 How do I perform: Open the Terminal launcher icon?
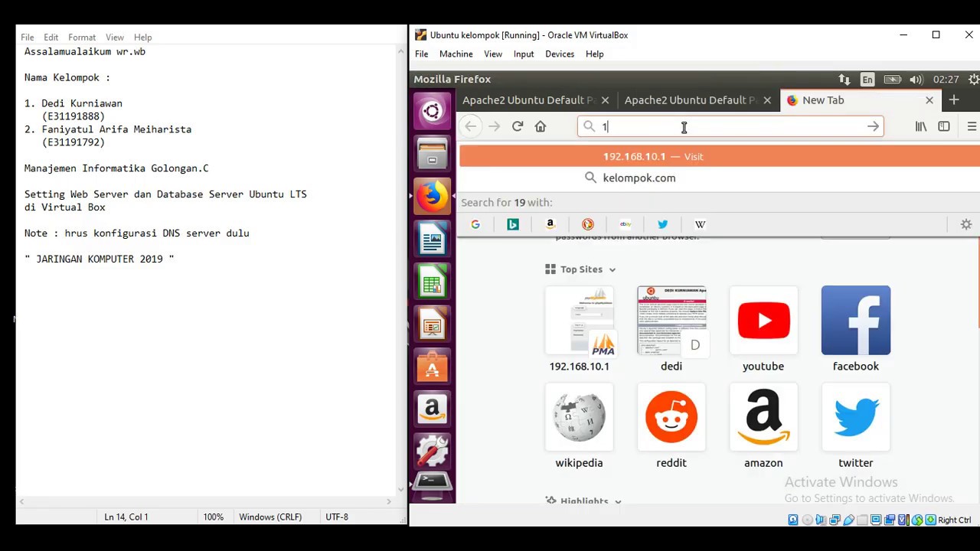pyautogui.click(x=432, y=485)
